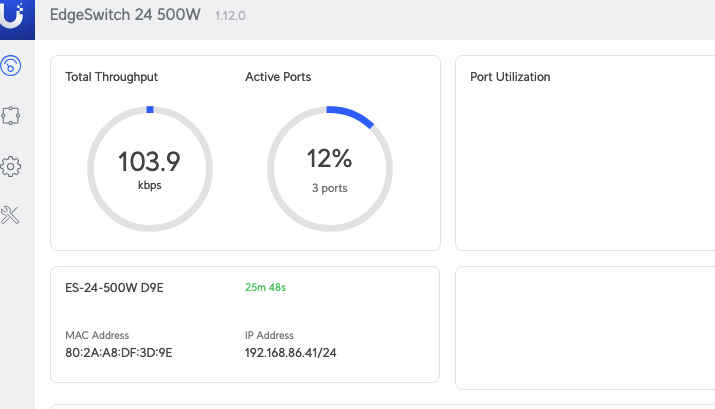Click the Port Utilization panel heading
The width and height of the screenshot is (715, 409).
click(510, 77)
